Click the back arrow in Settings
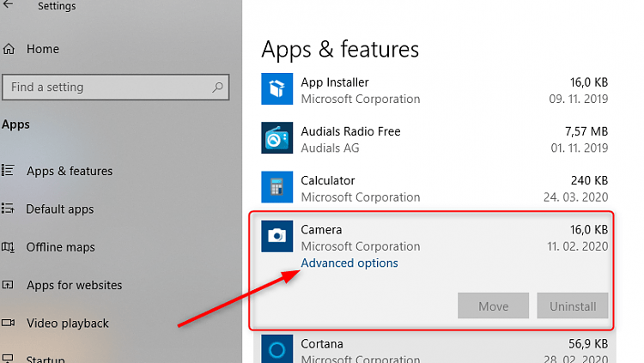Screen dimensions: 644x363 pyautogui.click(x=8, y=4)
